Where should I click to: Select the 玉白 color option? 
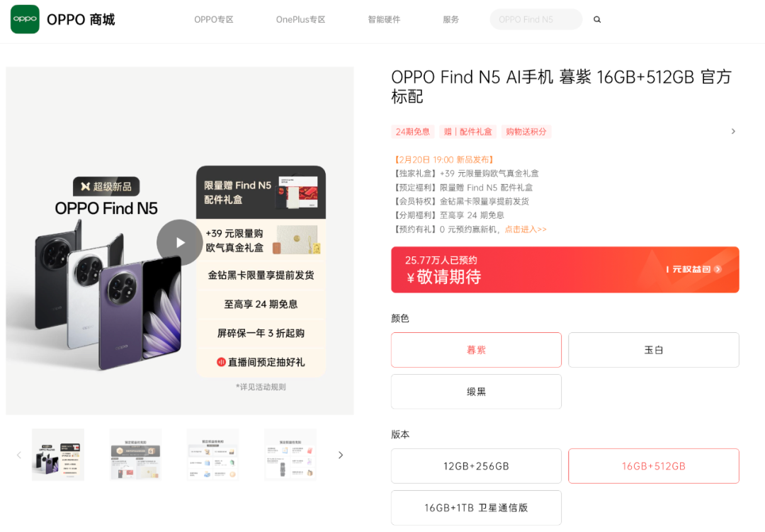pyautogui.click(x=653, y=350)
